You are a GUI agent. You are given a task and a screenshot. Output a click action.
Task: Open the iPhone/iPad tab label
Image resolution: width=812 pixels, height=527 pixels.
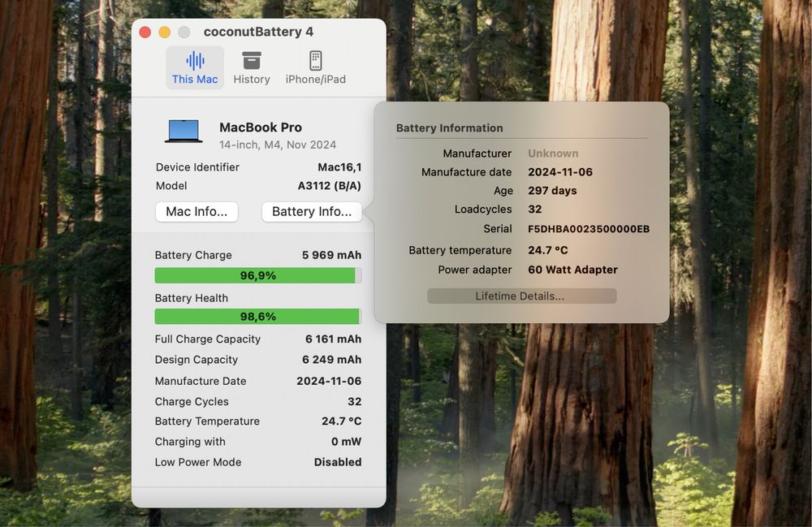315,80
